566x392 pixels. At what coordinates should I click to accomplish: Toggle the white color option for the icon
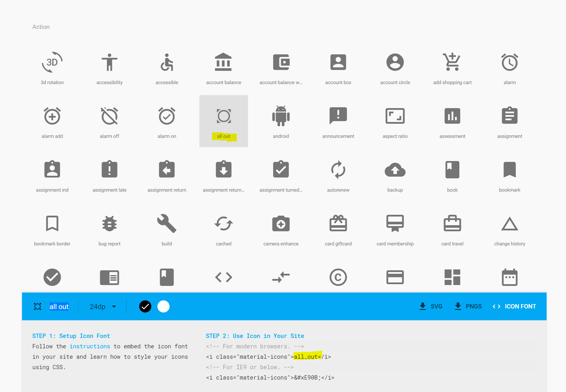163,306
